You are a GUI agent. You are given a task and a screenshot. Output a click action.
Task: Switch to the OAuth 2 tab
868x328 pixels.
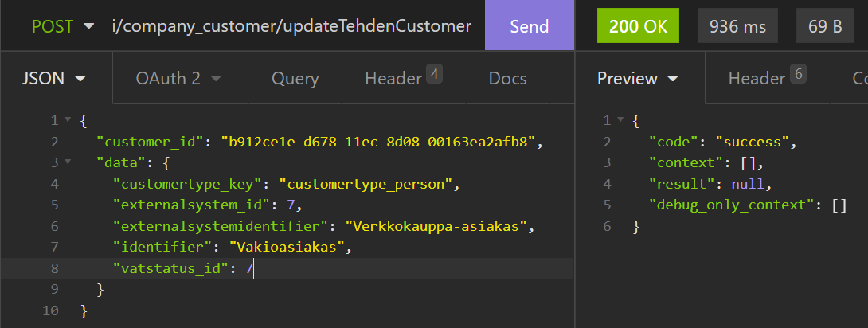(x=178, y=78)
